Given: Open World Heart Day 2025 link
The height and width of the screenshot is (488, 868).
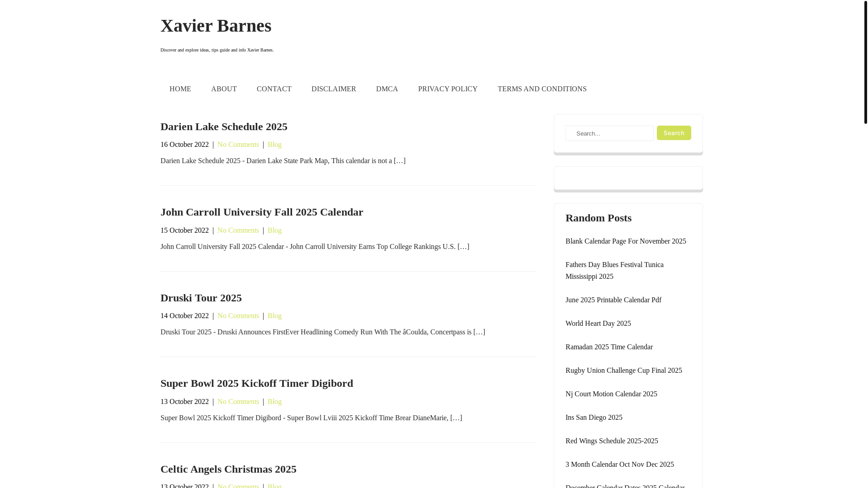Looking at the screenshot, I should click(598, 324).
